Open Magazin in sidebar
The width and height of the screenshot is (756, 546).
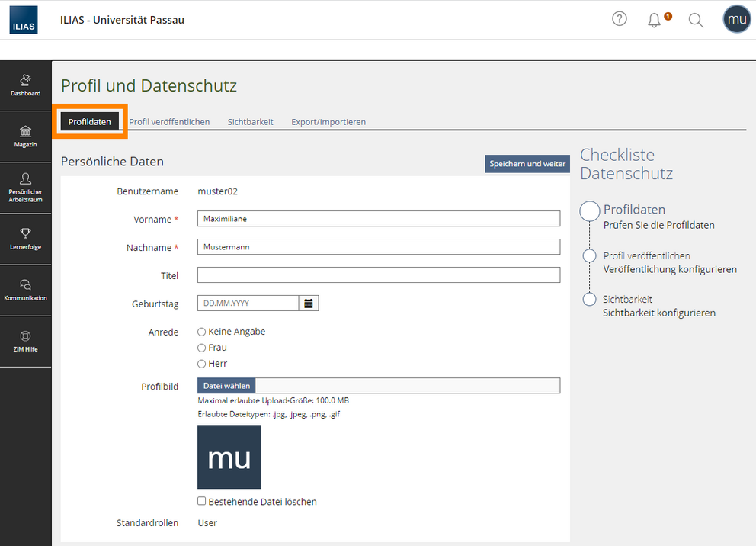[26, 137]
